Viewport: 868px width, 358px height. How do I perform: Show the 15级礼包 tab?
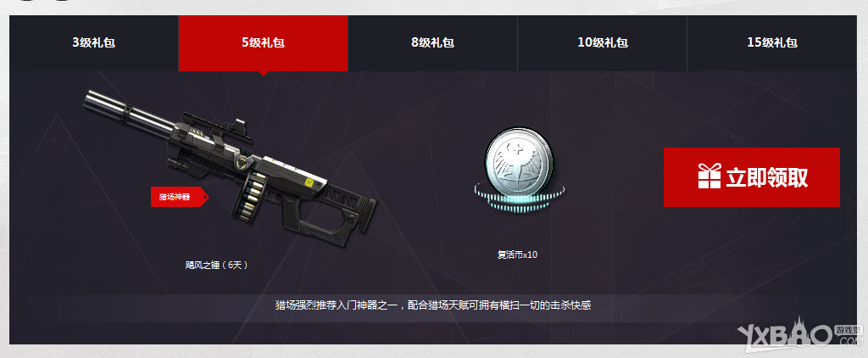(x=771, y=42)
